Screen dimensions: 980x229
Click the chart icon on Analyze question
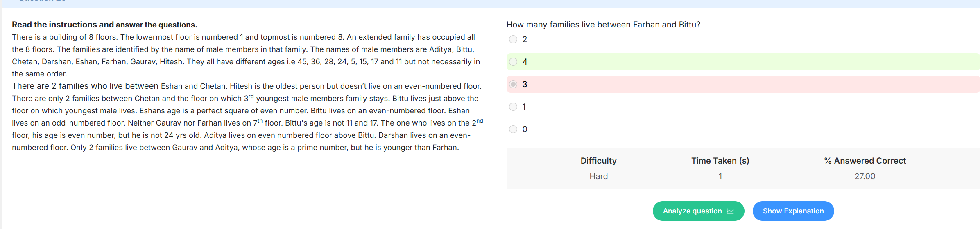(x=730, y=211)
